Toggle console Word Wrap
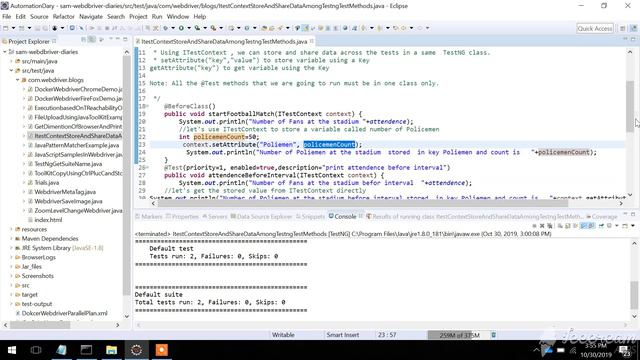The height and width of the screenshot is (360, 640). pyautogui.click(x=575, y=226)
